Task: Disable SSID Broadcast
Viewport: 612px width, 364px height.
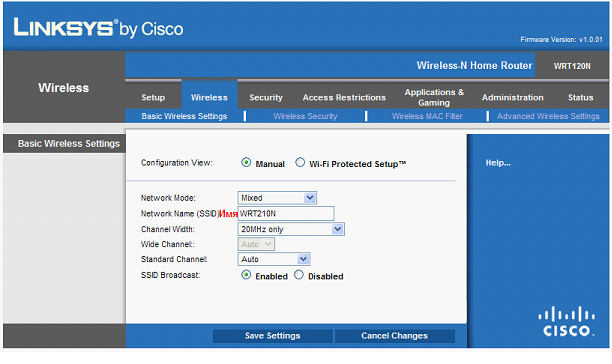Action: [299, 275]
